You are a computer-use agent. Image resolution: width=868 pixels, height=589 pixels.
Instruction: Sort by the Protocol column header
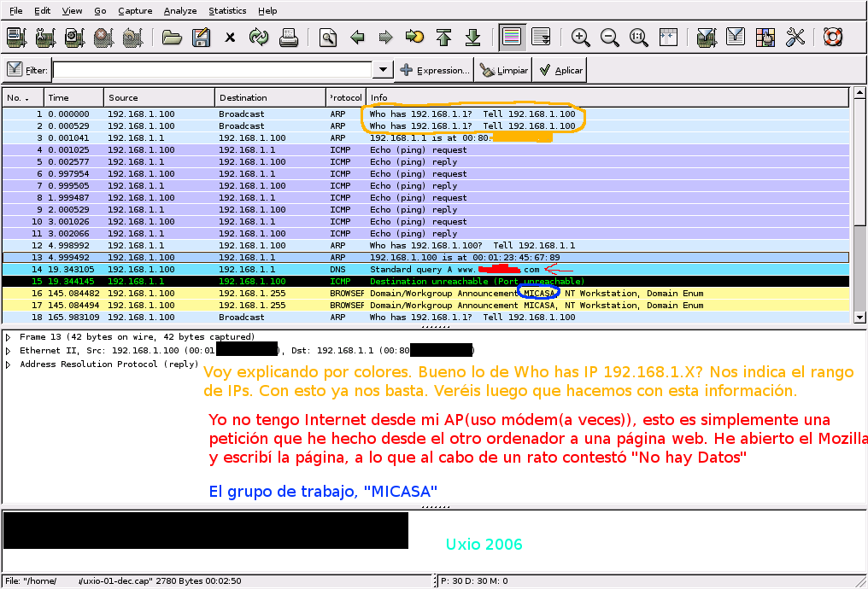346,98
